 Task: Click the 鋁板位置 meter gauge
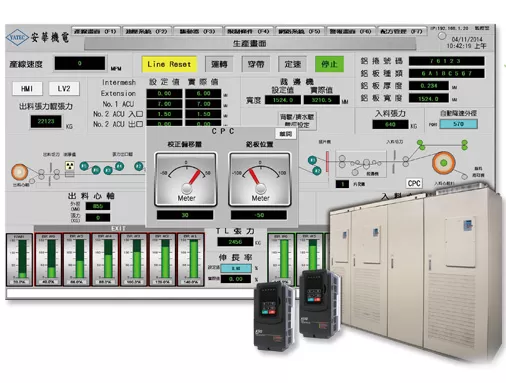[260, 179]
